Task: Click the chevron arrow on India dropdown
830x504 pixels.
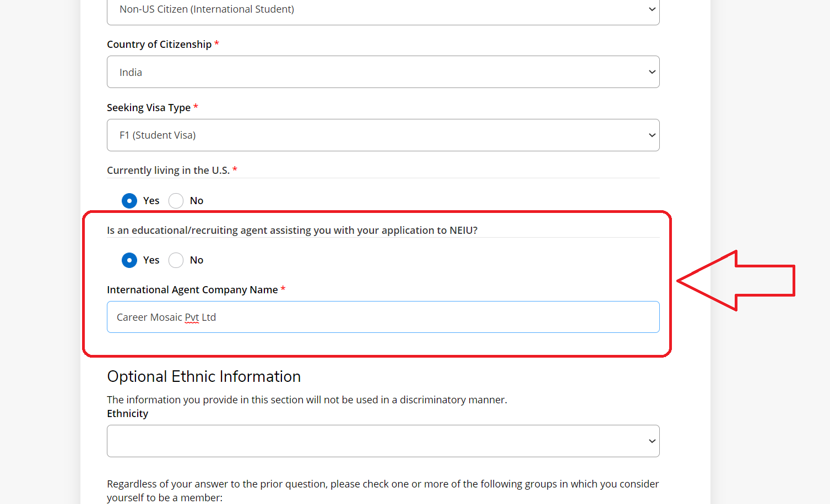Action: pos(652,72)
